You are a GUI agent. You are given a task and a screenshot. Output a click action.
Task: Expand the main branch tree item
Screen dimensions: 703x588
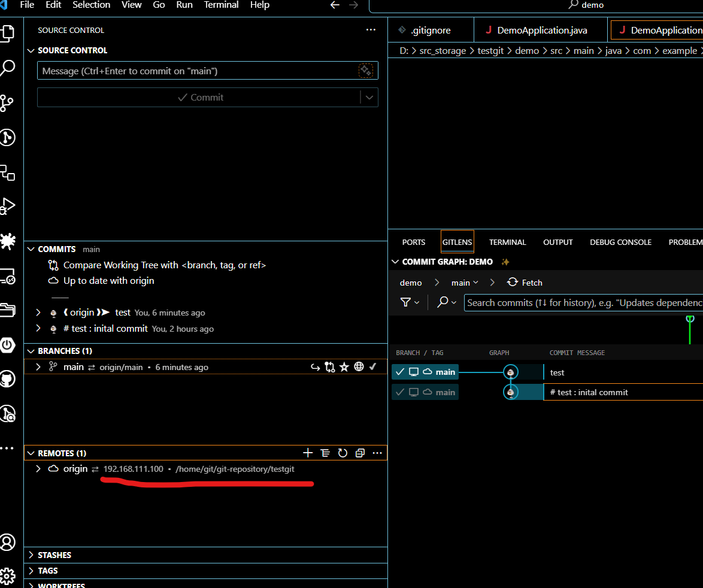[38, 367]
